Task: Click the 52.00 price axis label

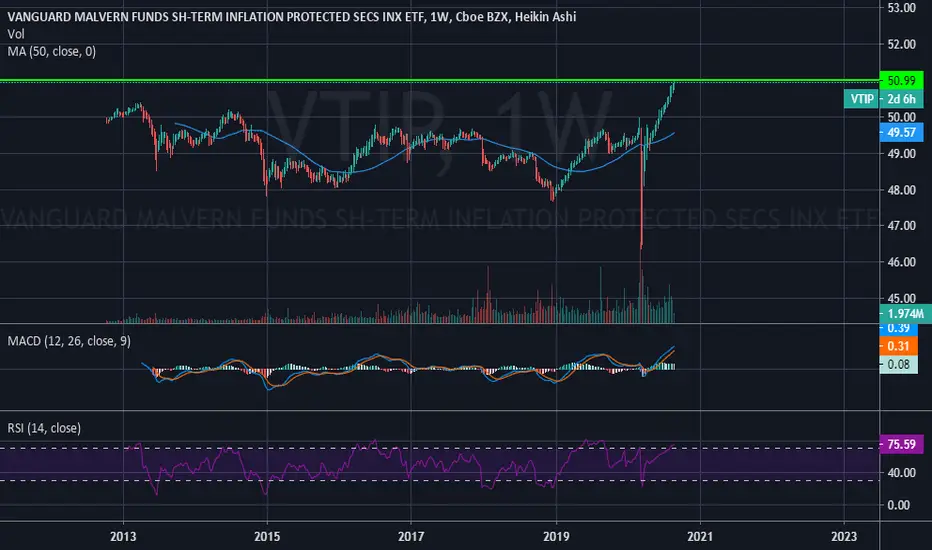Action: click(902, 44)
